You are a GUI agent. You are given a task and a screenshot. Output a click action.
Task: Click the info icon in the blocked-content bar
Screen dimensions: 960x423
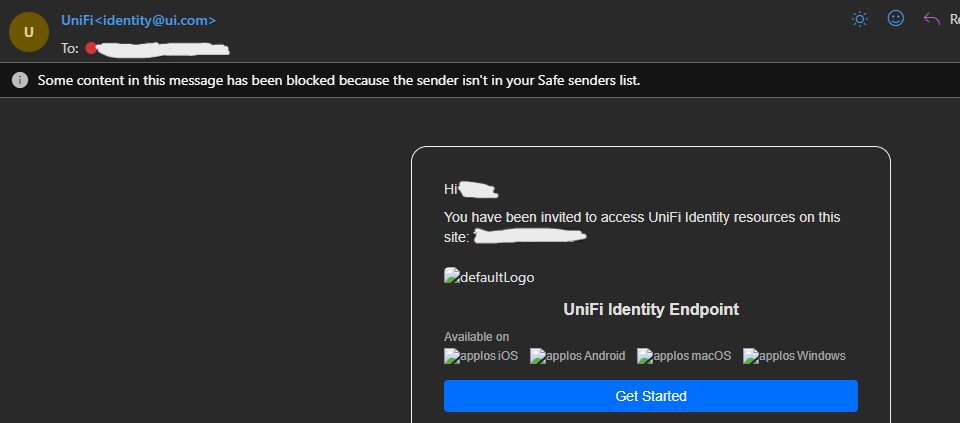tap(19, 80)
